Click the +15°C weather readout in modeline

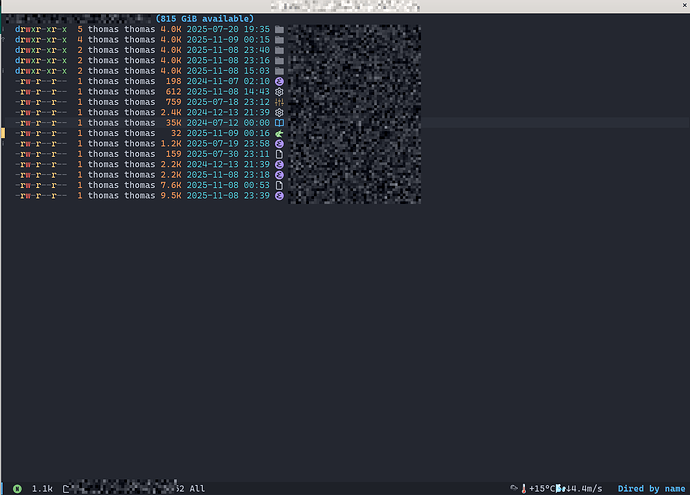click(543, 488)
